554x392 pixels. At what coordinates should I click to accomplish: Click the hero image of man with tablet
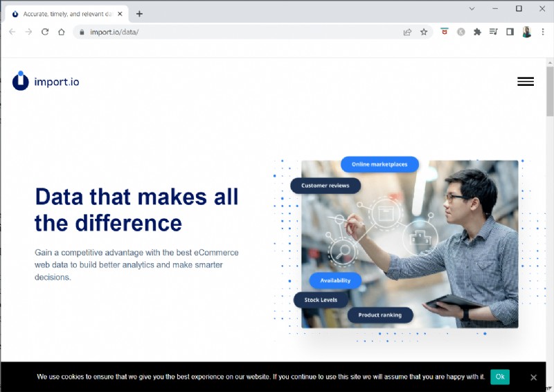pyautogui.click(x=410, y=244)
